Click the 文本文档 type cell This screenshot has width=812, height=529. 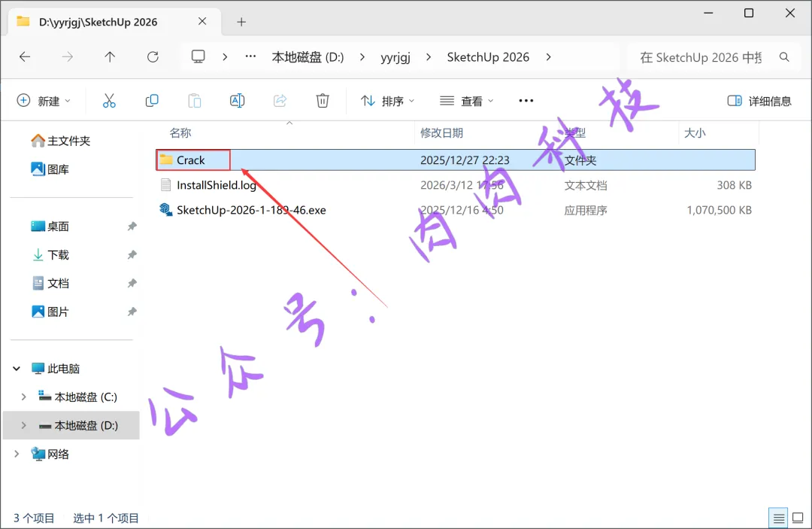(x=585, y=185)
